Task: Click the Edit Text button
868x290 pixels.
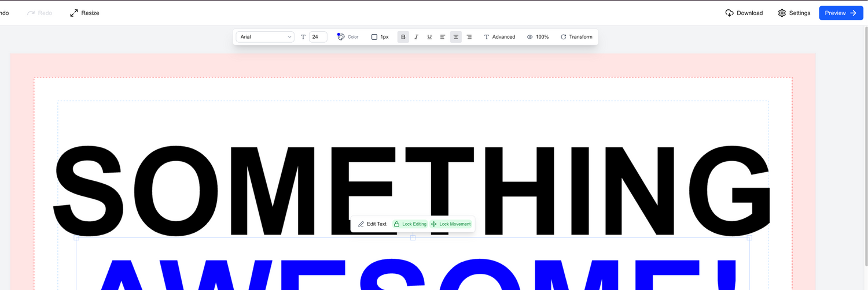Action: (x=372, y=224)
